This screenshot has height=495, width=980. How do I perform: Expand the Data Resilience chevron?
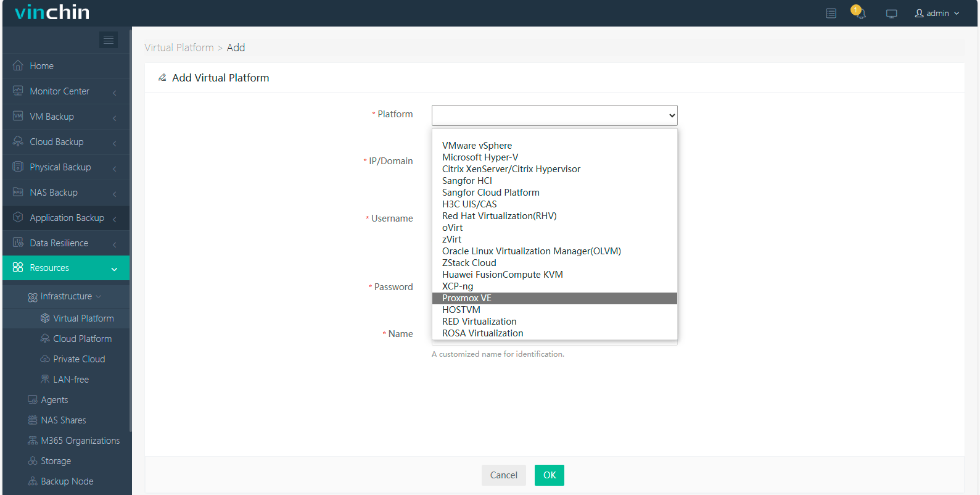[115, 244]
